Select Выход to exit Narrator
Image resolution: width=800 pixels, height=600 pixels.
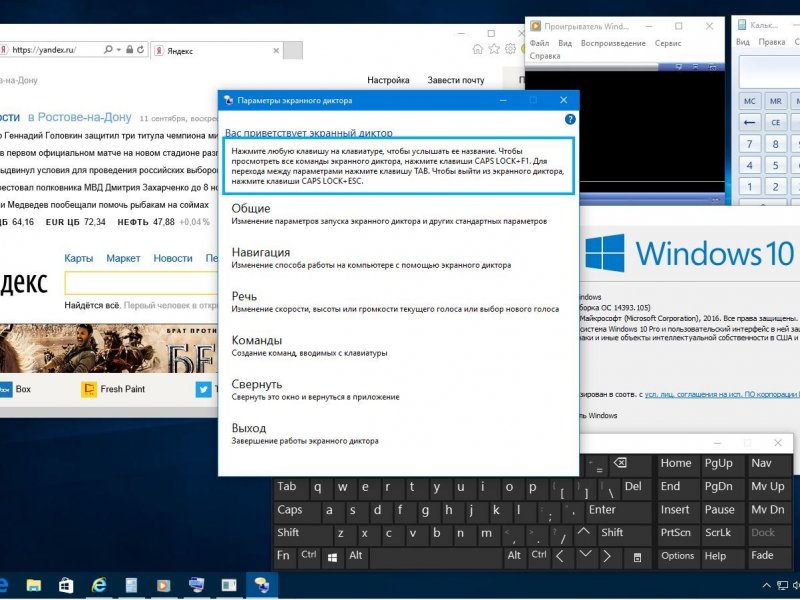point(305,434)
